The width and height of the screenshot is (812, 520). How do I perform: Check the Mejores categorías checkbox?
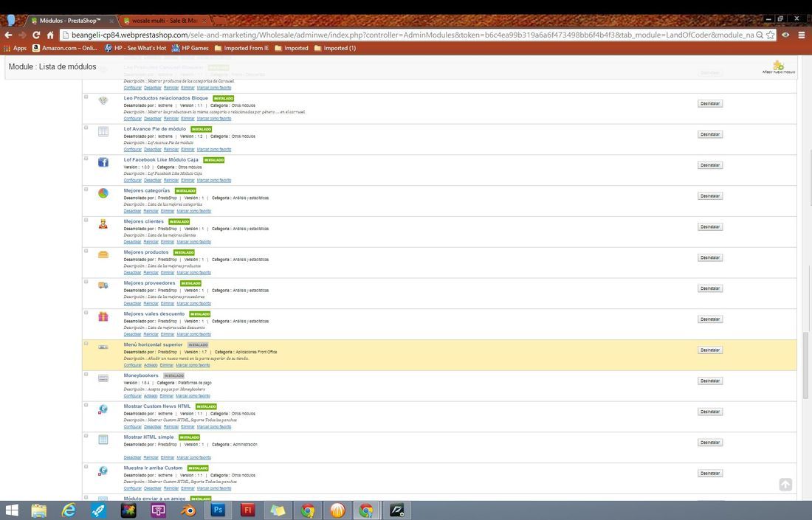point(86,189)
